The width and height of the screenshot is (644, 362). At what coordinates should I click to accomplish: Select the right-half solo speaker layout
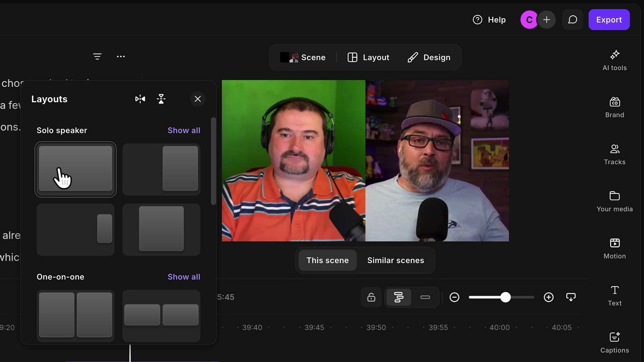point(161,169)
